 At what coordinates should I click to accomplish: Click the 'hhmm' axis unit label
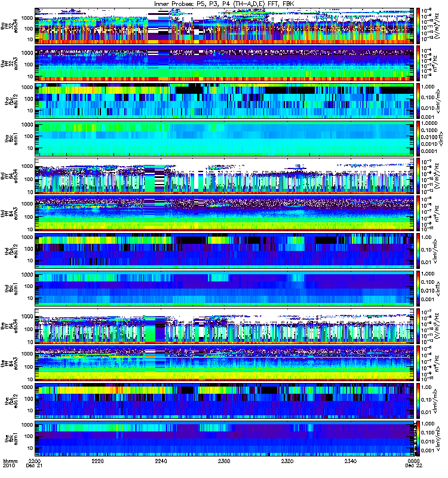point(10,461)
